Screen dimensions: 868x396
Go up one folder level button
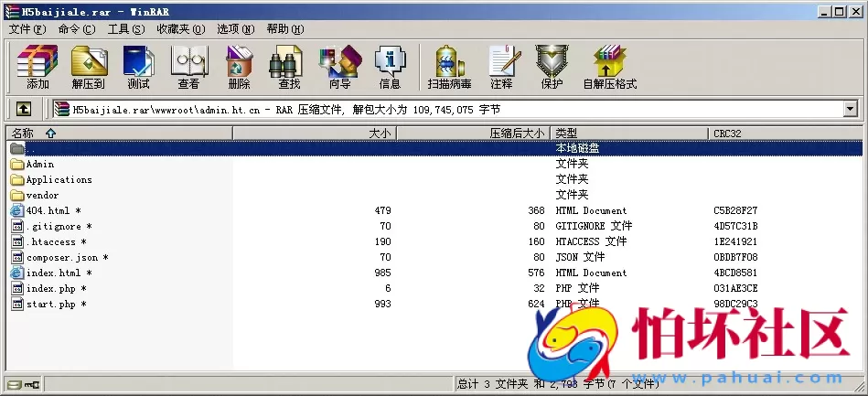(23, 109)
